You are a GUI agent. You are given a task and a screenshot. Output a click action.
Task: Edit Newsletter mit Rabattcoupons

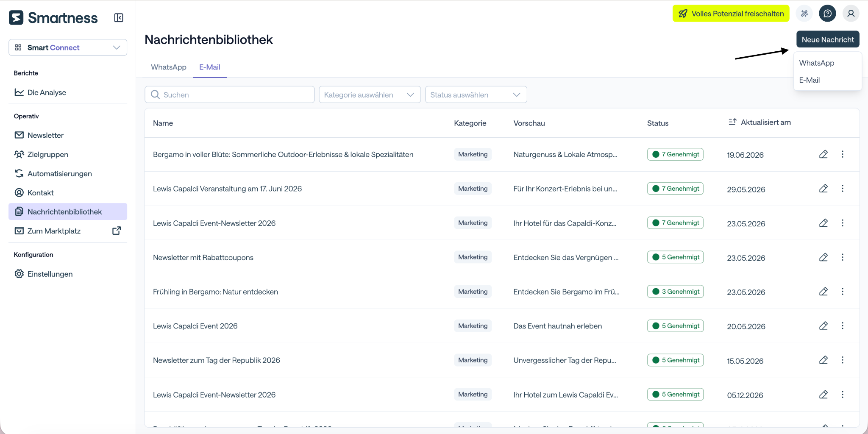point(823,257)
